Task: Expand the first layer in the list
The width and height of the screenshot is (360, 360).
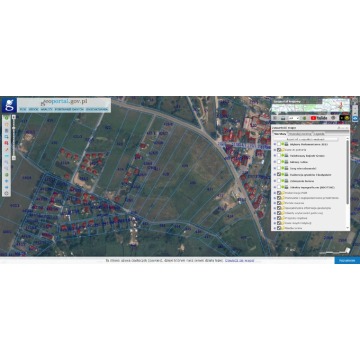Action: coord(275,144)
